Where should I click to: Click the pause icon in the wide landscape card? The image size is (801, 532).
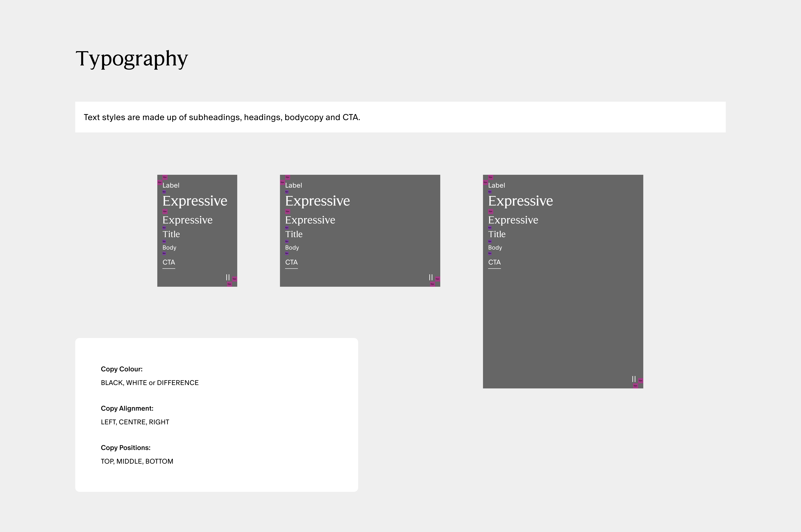[x=431, y=277]
